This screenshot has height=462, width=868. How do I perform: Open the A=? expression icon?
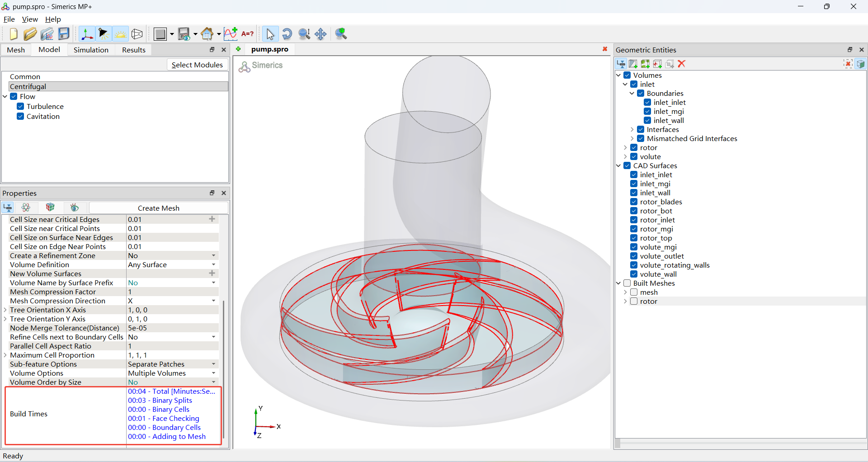click(247, 34)
